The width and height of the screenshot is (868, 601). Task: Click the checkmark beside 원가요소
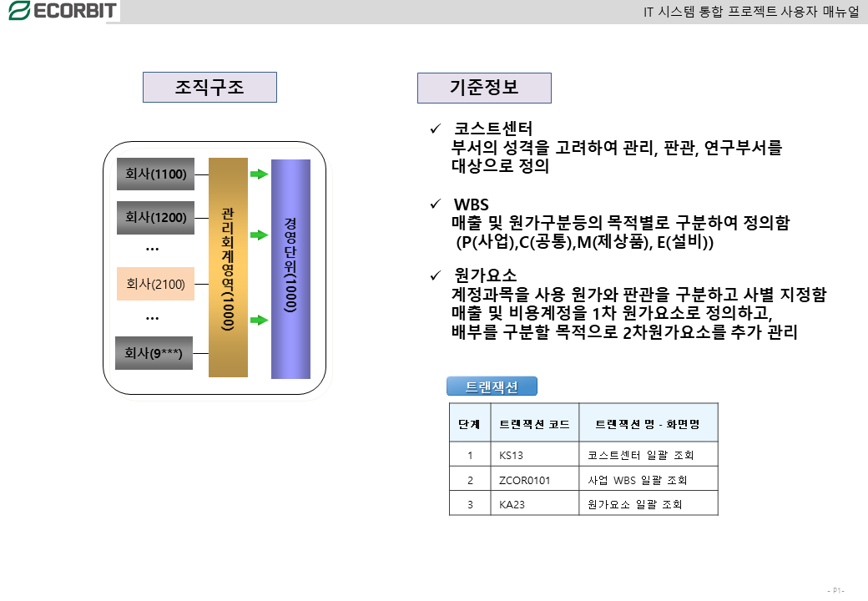point(436,275)
